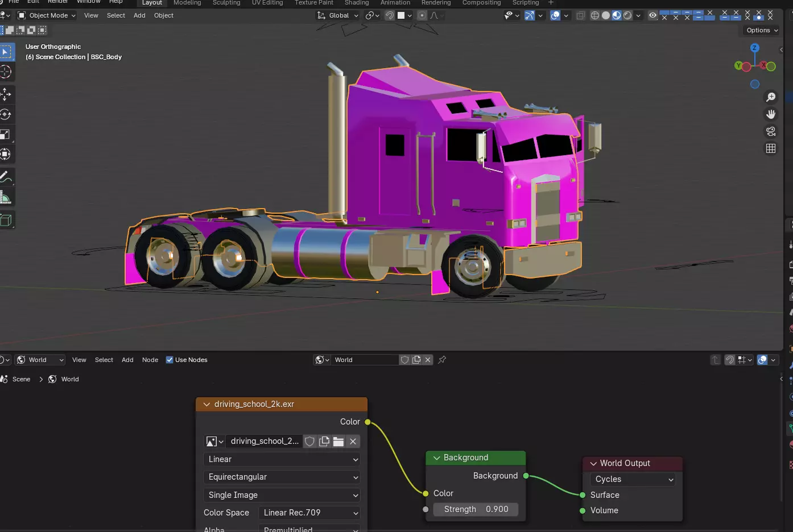Viewport: 793px width, 532px height.
Task: Switch to rendered viewport shading
Action: (627, 15)
